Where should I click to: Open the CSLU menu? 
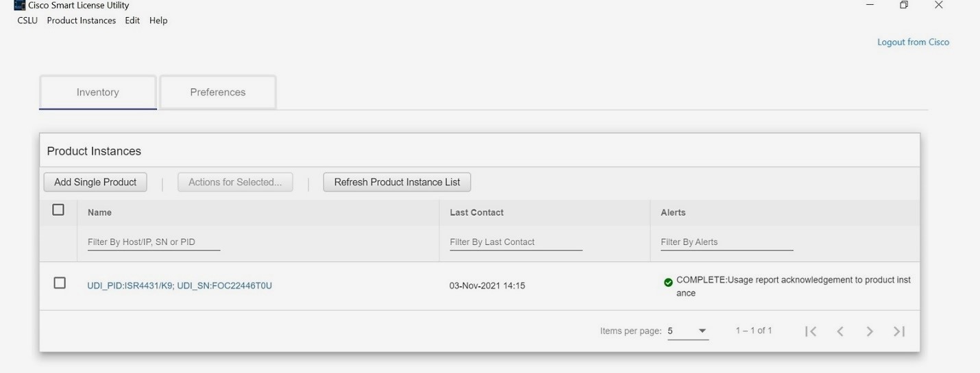(x=27, y=21)
